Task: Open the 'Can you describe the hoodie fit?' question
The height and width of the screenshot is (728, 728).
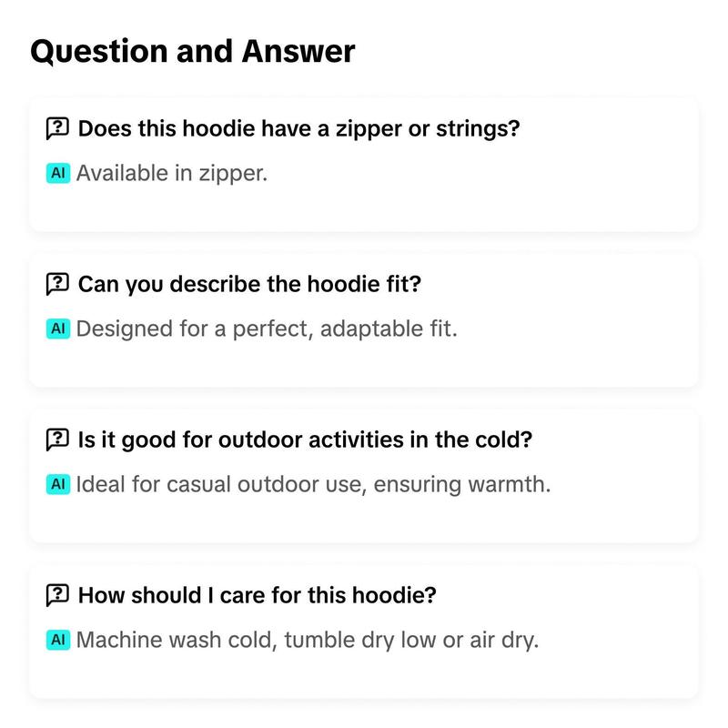Action: pyautogui.click(x=249, y=284)
